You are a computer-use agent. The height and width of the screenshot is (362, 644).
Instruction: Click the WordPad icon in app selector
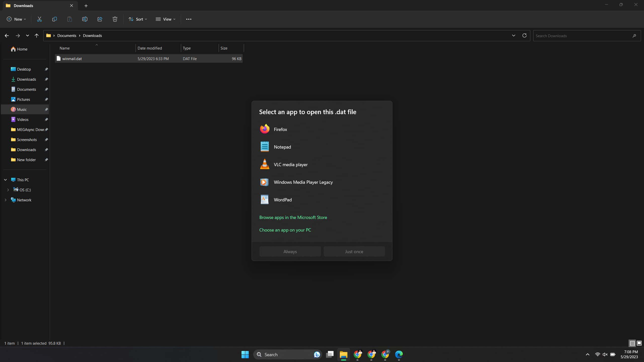tap(264, 200)
